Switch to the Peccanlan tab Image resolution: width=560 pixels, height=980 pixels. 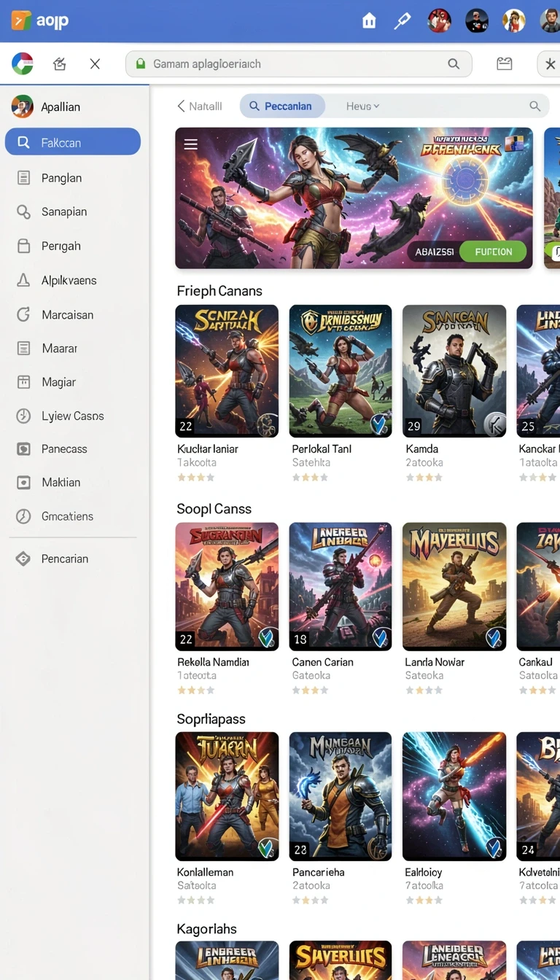(x=281, y=106)
